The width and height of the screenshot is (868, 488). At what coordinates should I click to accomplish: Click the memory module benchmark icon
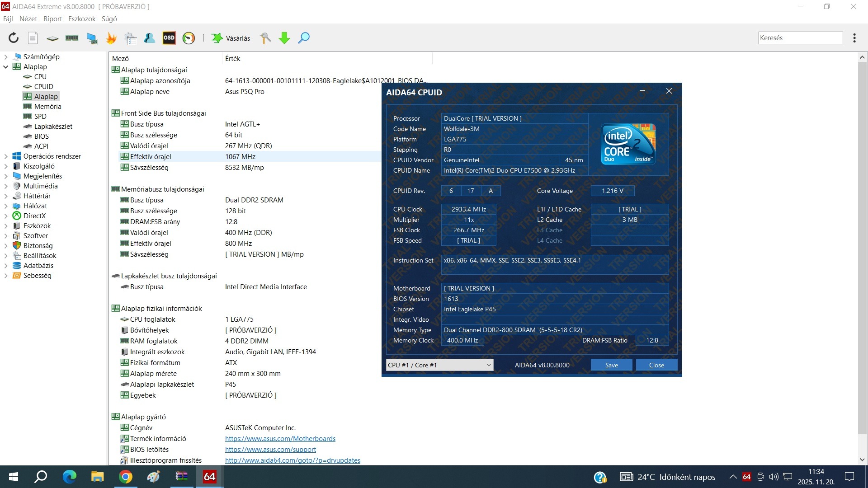point(72,38)
